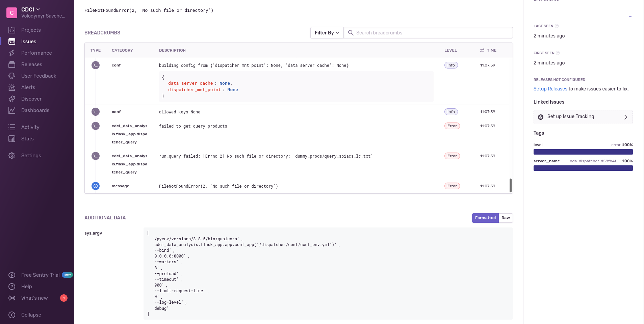Switch breadcrumb data to Raw view
The width and height of the screenshot is (644, 324).
(x=506, y=218)
